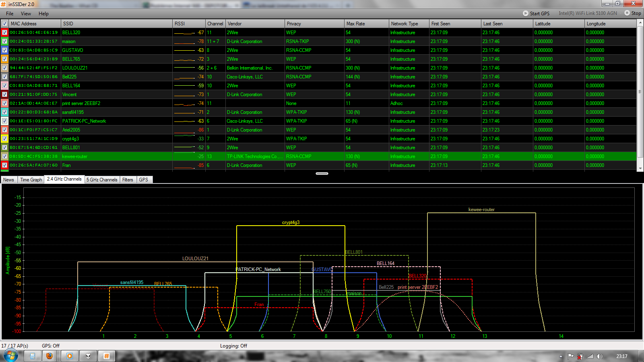The width and height of the screenshot is (644, 362).
Task: Switch to the News tab
Action: 9,180
